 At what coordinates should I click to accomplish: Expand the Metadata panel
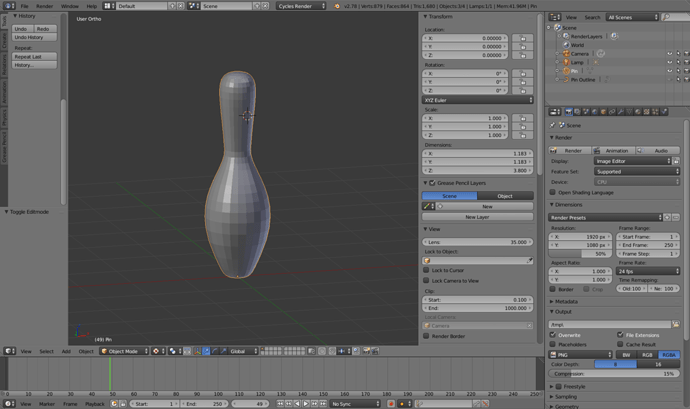tap(566, 301)
